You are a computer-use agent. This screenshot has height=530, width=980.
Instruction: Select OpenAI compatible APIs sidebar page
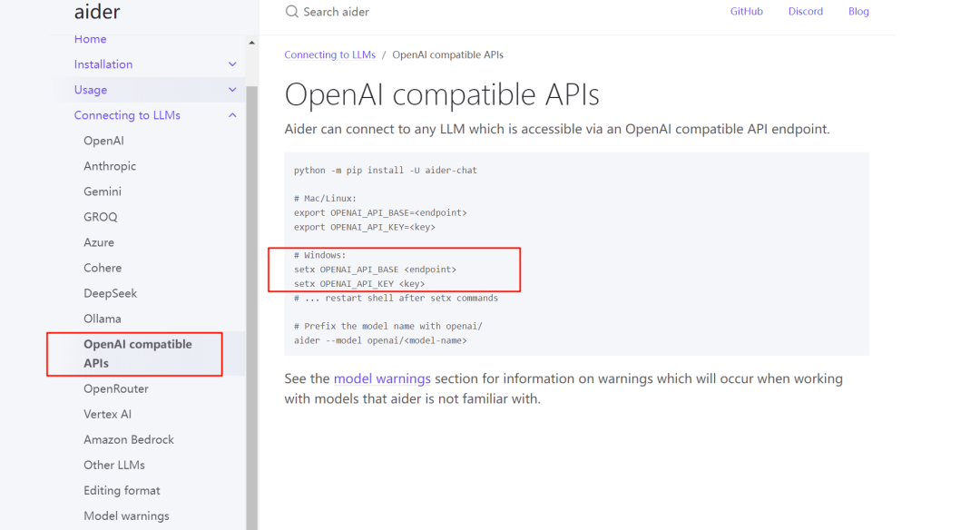tap(138, 354)
